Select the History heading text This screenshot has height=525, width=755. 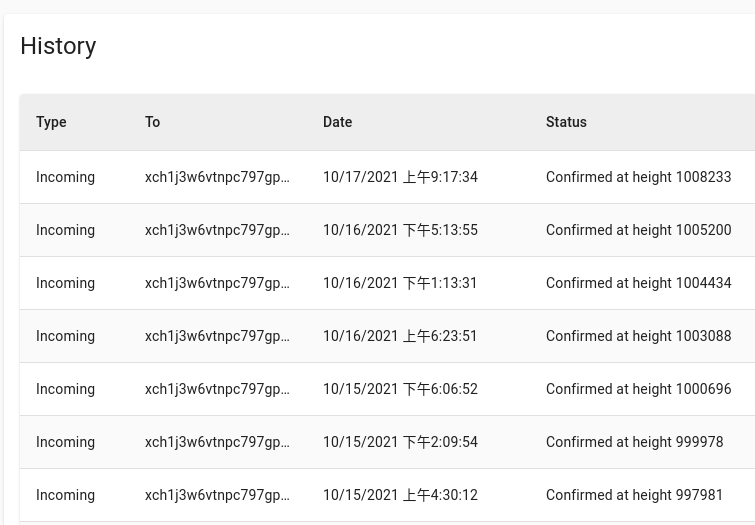[x=58, y=46]
